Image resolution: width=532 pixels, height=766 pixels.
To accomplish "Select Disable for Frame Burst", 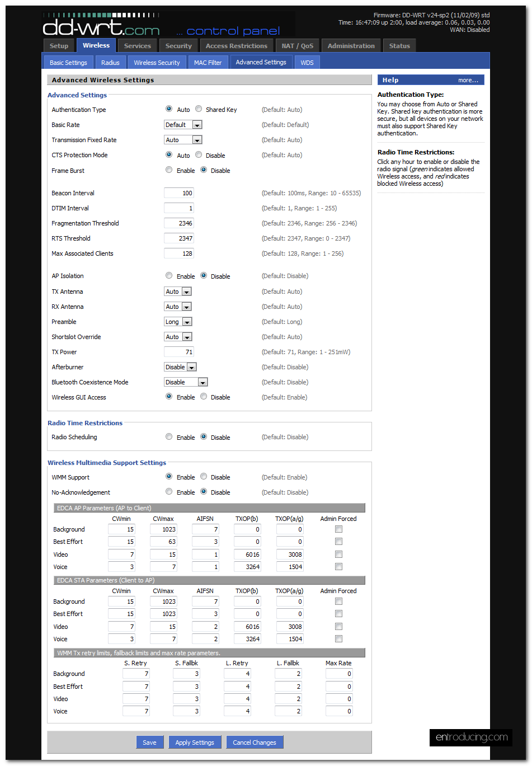I will coord(204,170).
